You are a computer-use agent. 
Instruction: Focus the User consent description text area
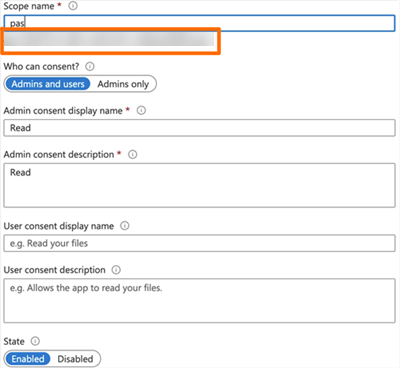199,301
